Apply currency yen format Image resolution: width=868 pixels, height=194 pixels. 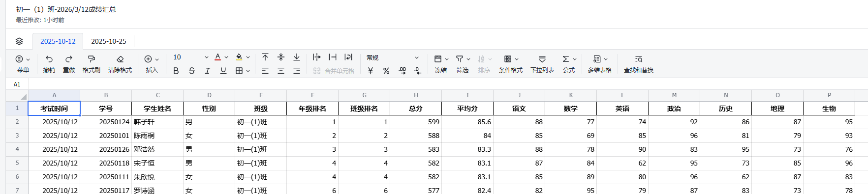371,71
